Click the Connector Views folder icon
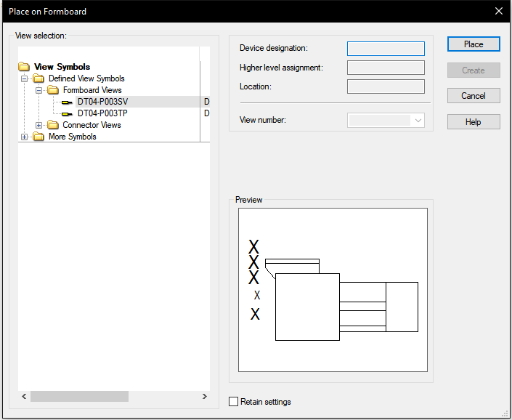The width and height of the screenshot is (512, 420). (x=53, y=125)
